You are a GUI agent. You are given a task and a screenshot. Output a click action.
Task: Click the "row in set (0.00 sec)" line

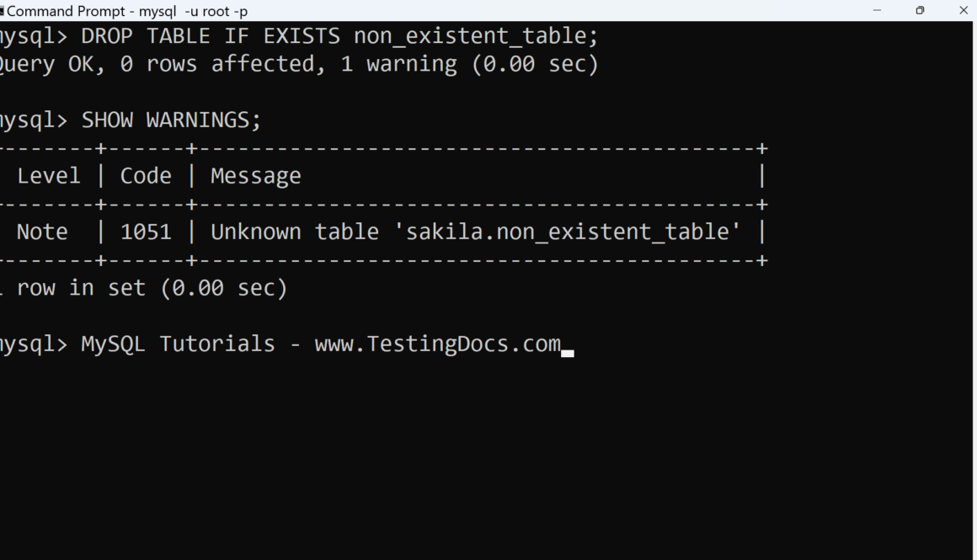point(152,288)
